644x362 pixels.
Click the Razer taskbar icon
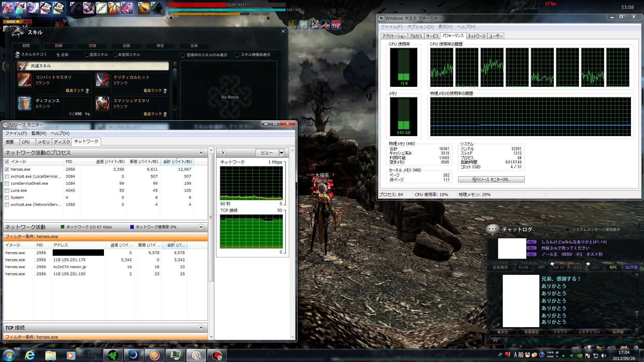[x=113, y=355]
